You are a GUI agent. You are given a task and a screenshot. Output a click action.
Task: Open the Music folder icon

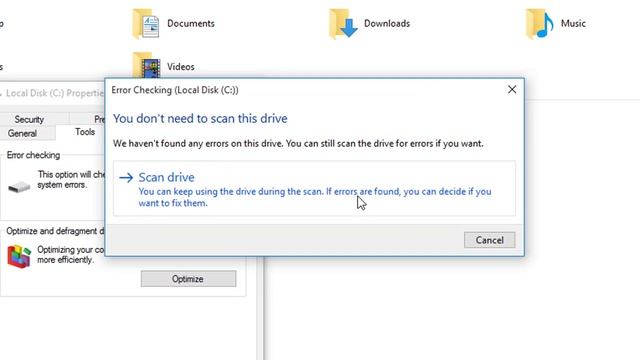click(540, 24)
